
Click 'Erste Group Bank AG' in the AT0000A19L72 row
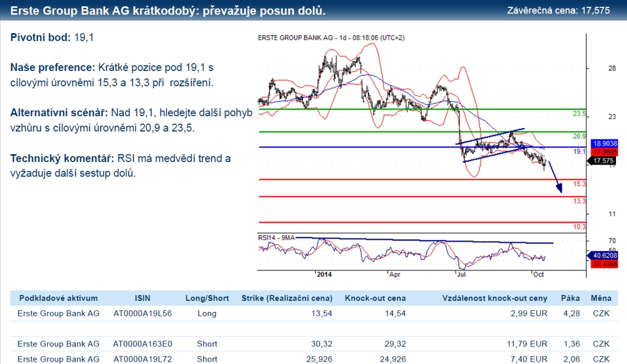pyautogui.click(x=58, y=359)
